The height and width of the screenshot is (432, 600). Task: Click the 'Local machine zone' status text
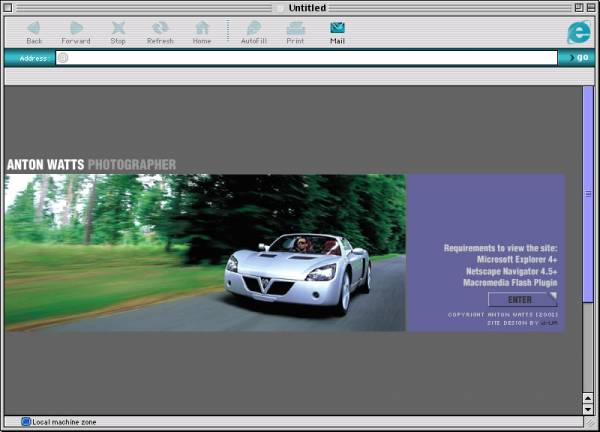coord(64,422)
